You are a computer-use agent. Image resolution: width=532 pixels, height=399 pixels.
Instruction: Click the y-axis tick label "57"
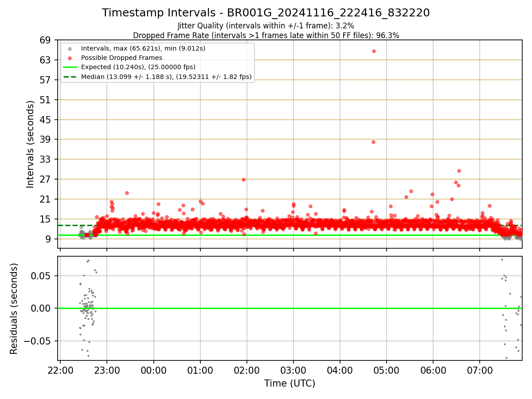46,80
